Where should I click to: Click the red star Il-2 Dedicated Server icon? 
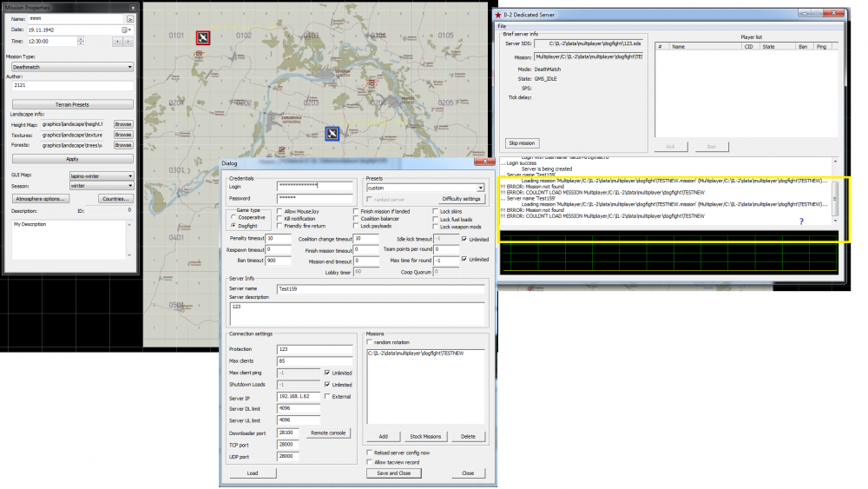coord(497,15)
